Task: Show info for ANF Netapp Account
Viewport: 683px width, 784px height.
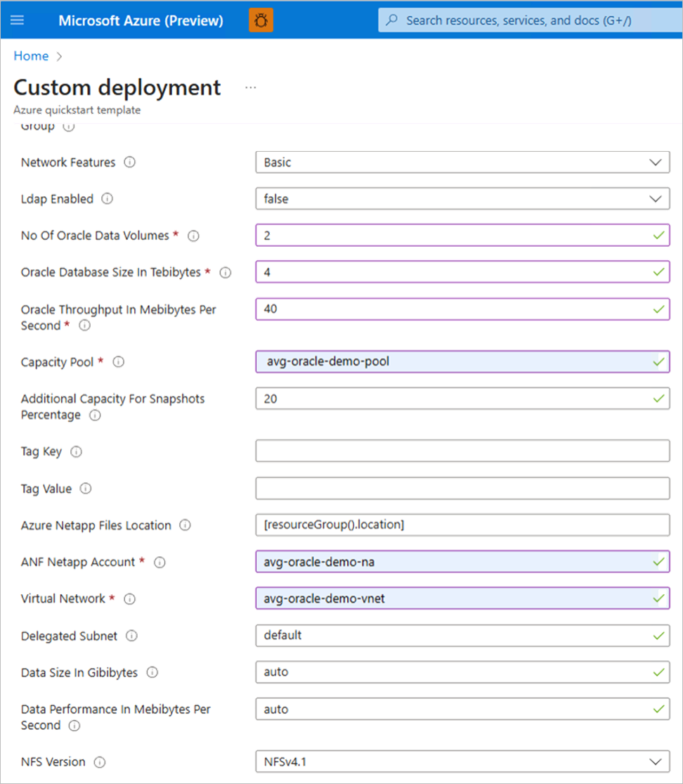Action: tap(160, 563)
